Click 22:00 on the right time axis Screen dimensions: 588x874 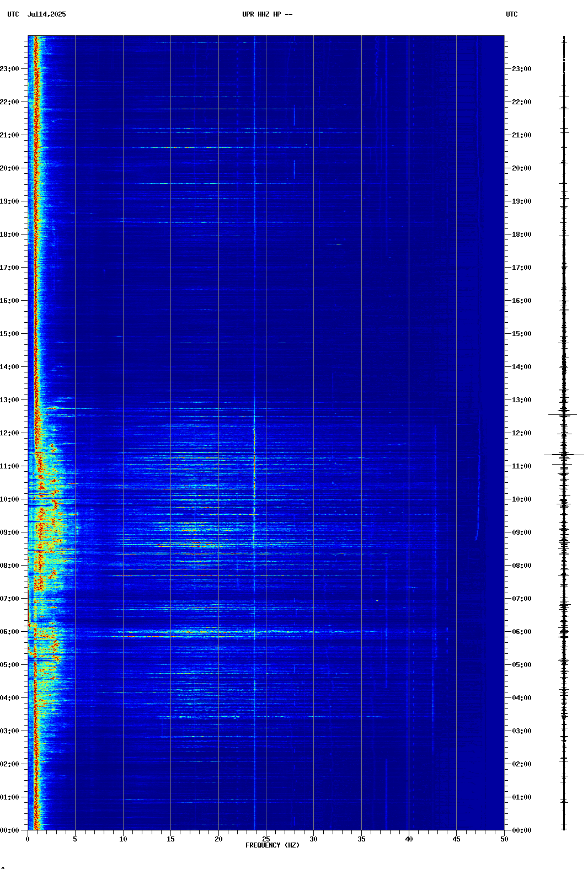[522, 102]
